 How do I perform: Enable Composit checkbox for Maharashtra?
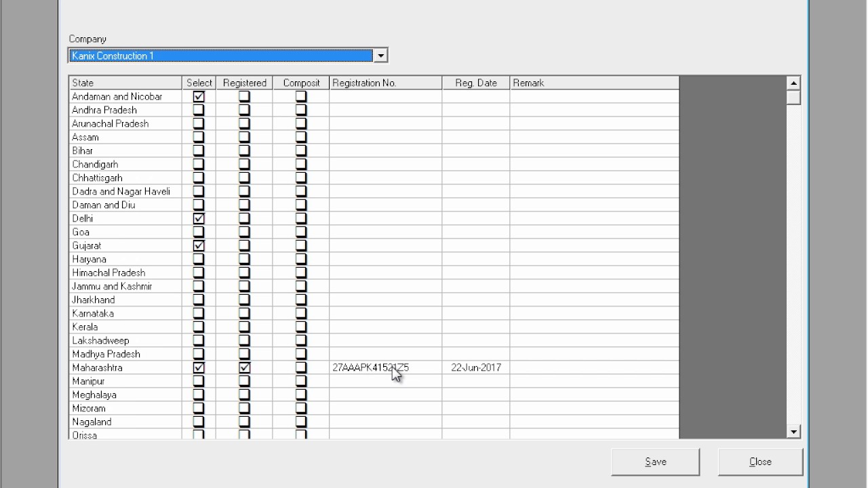click(301, 367)
